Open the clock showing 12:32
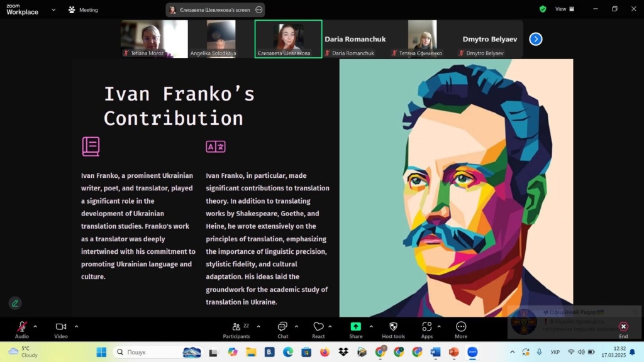Viewport: 644px width, 362px height. (614, 352)
